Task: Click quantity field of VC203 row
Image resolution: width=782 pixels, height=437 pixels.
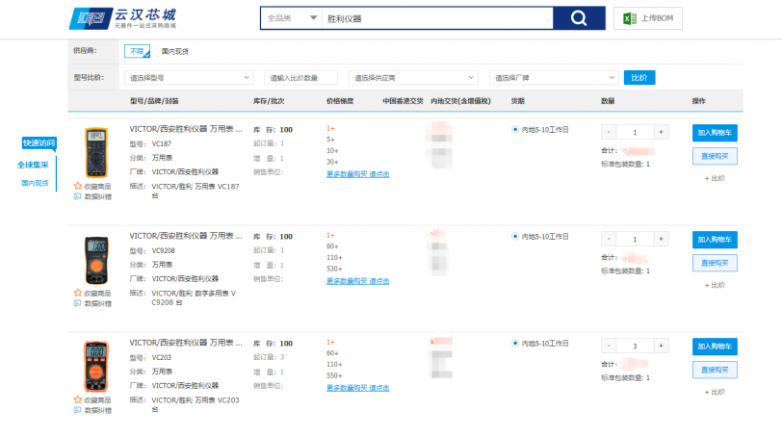Action: click(635, 346)
